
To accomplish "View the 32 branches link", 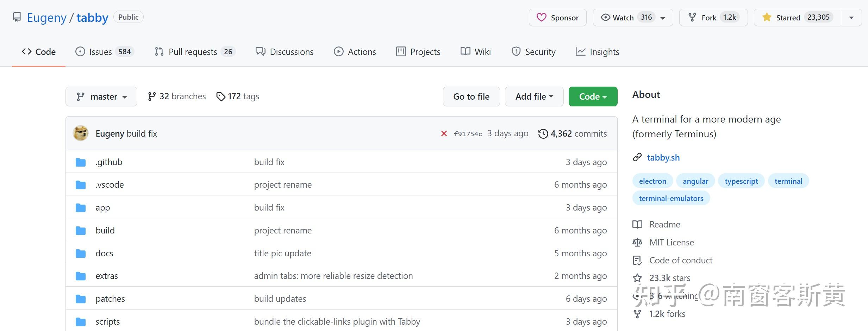I will click(x=177, y=96).
